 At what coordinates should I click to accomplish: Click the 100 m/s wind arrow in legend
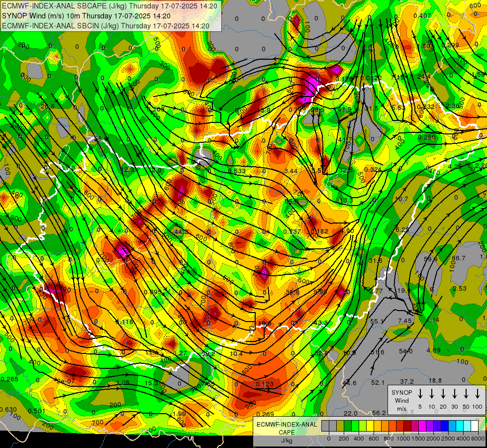(x=478, y=394)
